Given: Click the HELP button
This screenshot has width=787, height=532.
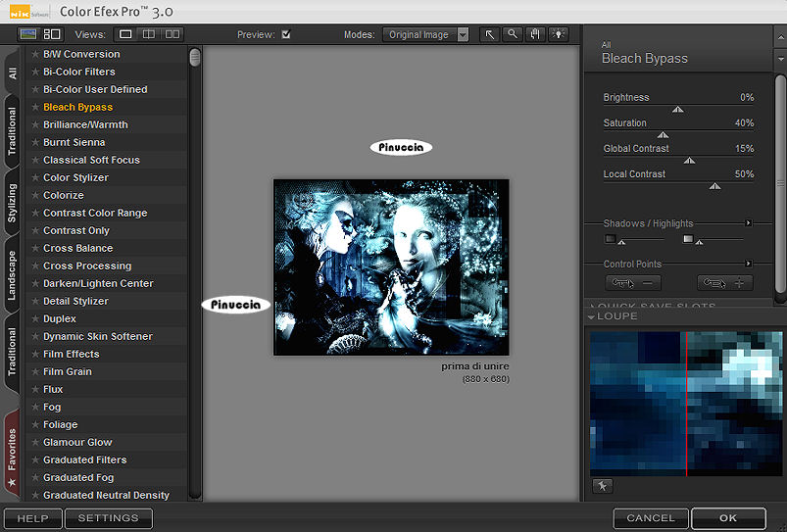Looking at the screenshot, I should tap(33, 518).
